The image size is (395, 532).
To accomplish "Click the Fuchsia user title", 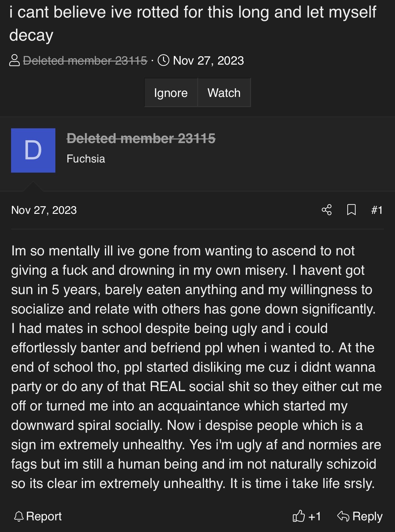I will click(x=86, y=159).
